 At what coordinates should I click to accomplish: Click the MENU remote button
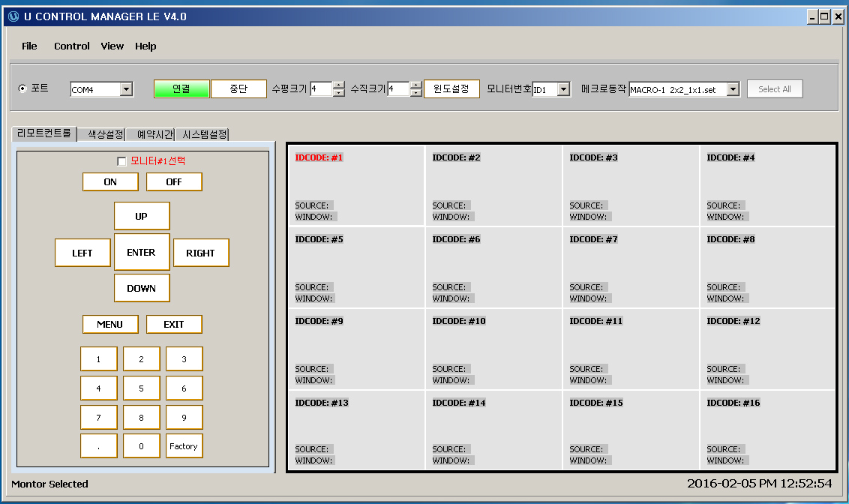pos(110,324)
